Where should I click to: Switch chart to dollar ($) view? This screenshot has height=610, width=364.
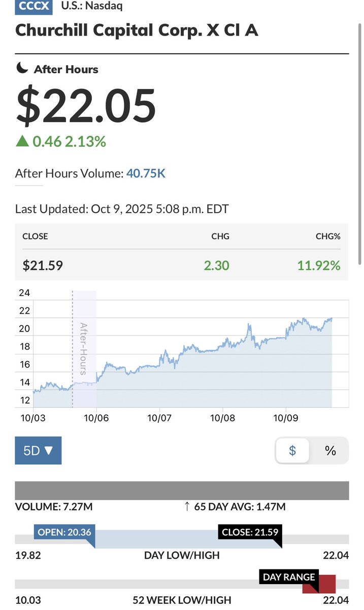tap(292, 450)
